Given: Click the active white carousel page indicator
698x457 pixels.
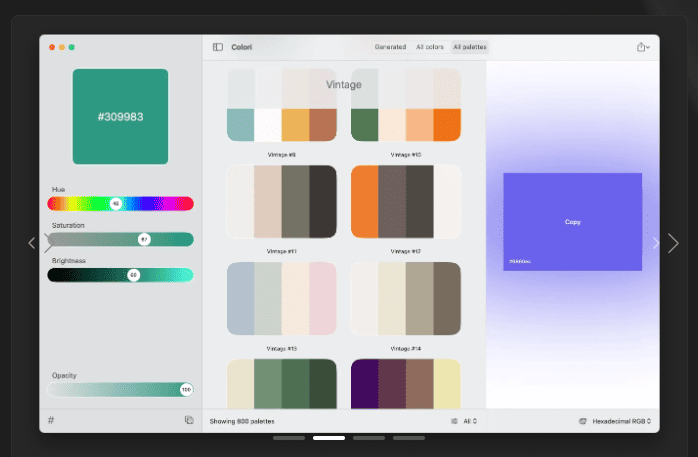Looking at the screenshot, I should click(329, 438).
